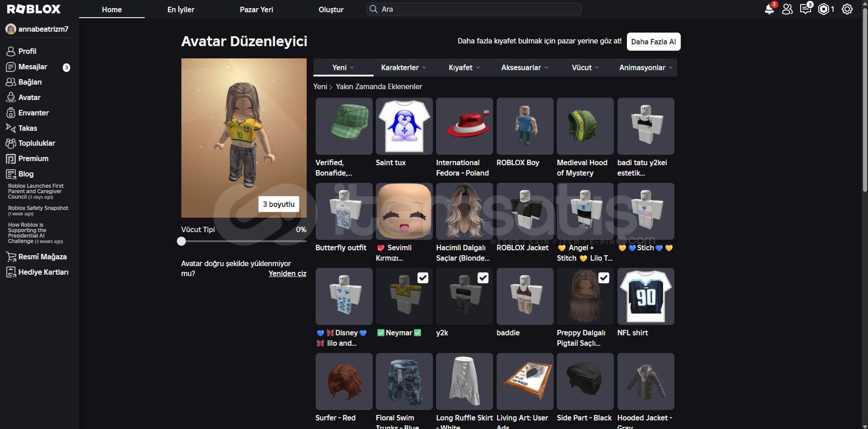Image resolution: width=868 pixels, height=429 pixels.
Task: Expand the Kıyafet dropdown
Action: 464,67
